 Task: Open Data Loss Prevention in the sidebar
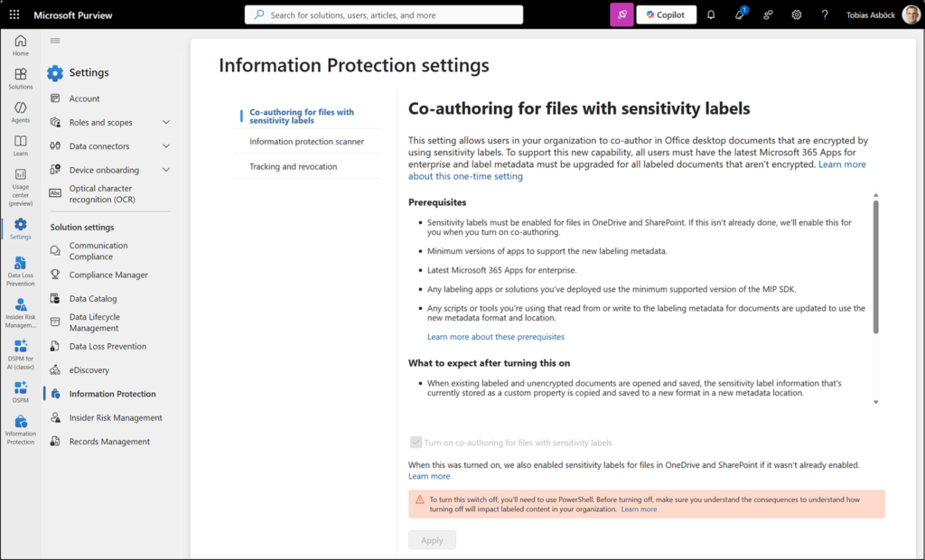coord(20,269)
